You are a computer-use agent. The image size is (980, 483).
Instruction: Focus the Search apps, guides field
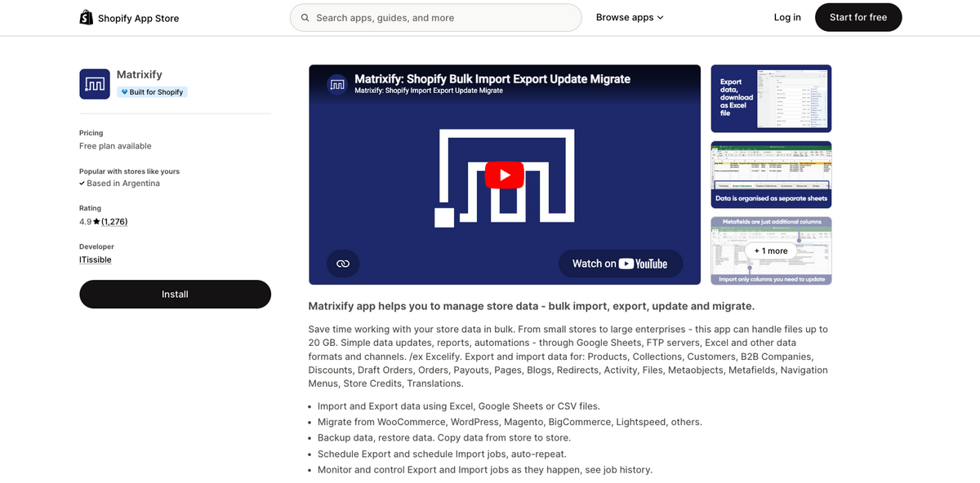click(436, 17)
